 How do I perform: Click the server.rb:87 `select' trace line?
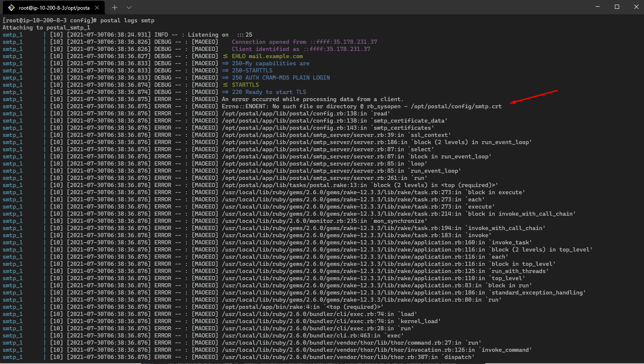point(328,149)
